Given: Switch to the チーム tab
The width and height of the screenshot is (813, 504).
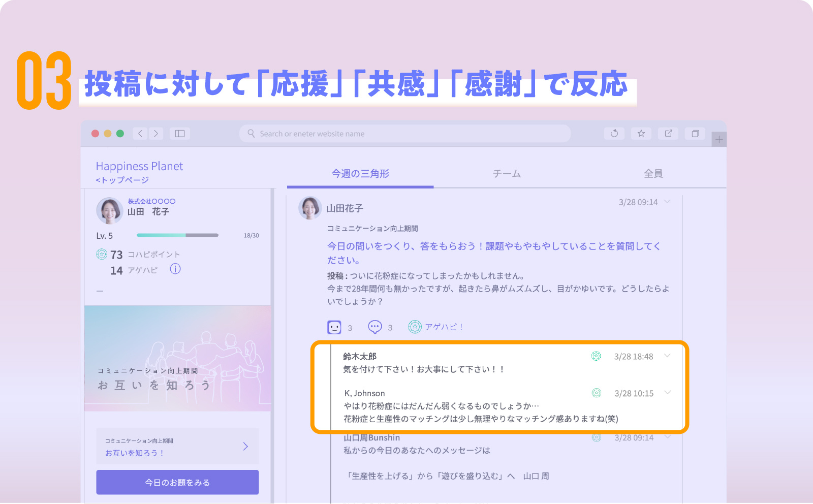Looking at the screenshot, I should (507, 174).
